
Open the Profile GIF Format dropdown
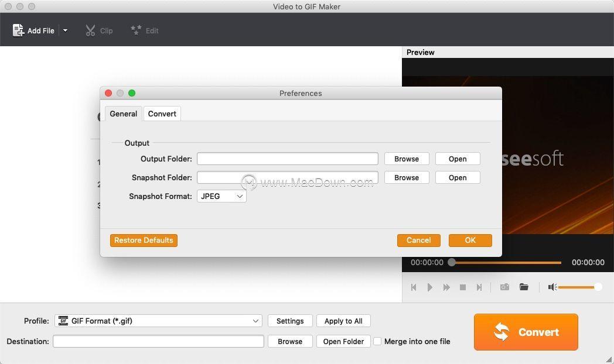click(159, 321)
